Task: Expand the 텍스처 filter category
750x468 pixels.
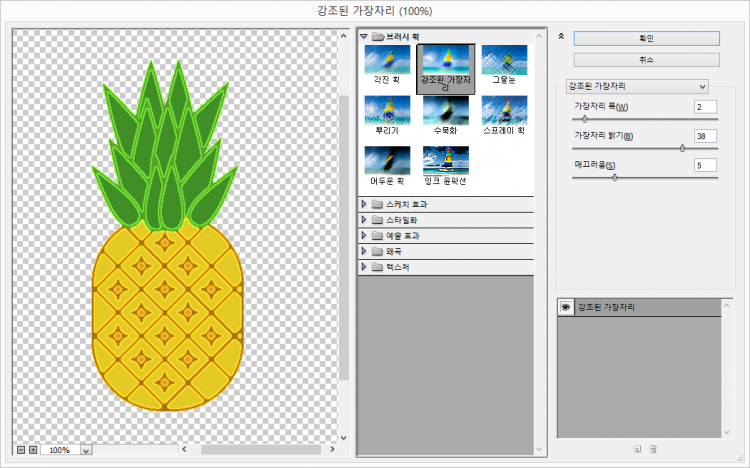Action: [x=365, y=268]
